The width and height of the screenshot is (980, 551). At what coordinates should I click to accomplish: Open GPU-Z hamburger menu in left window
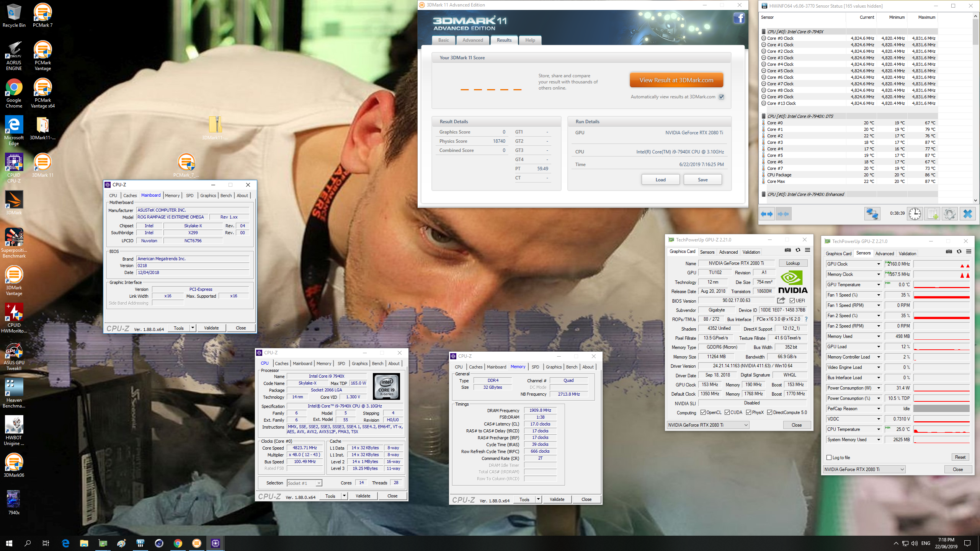[807, 250]
